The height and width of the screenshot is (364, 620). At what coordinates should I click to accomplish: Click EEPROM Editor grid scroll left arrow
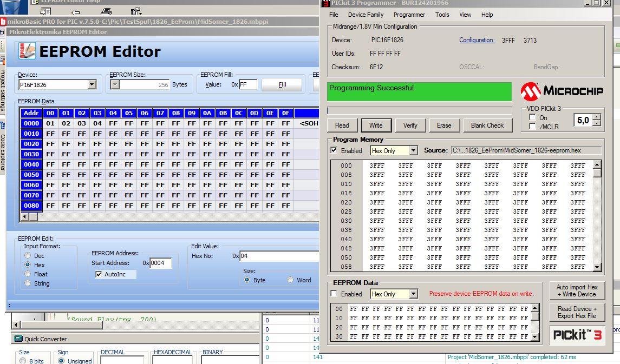[x=24, y=216]
